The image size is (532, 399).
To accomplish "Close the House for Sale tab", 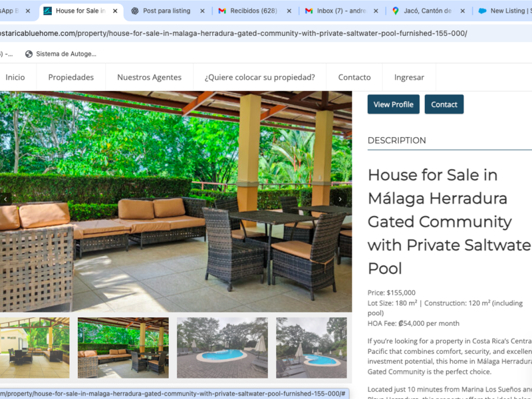I will point(115,11).
